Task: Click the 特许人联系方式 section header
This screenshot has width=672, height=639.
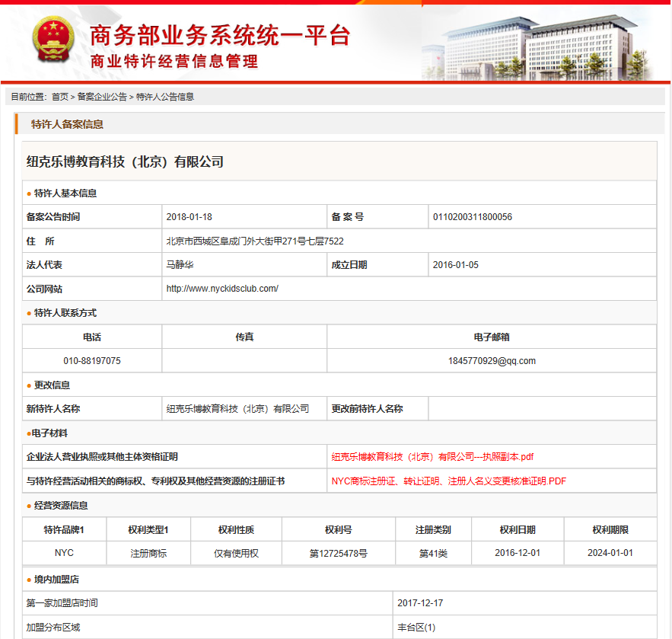Action: pos(65,313)
